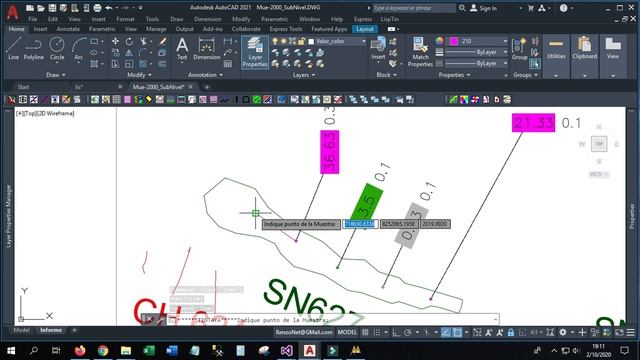The image size is (640, 360).
Task: Select the Dimension tool
Action: (207, 49)
